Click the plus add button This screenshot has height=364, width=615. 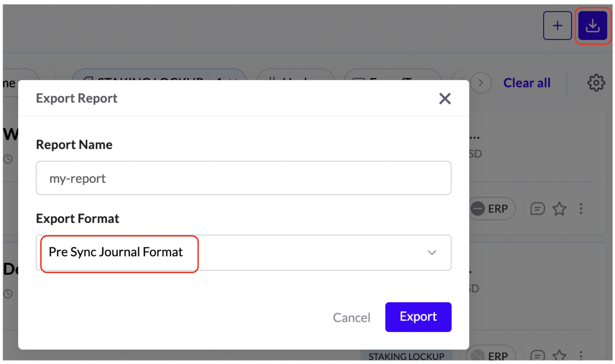[x=557, y=26]
